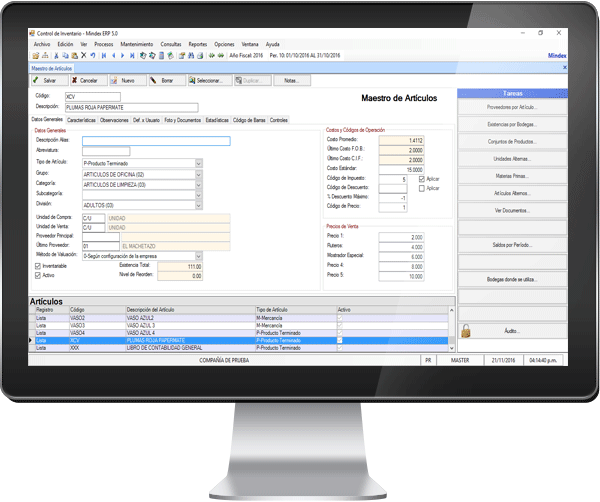Click the Ver Documentos... task button
Image resolution: width=600 pixels, height=502 pixels.
point(512,210)
